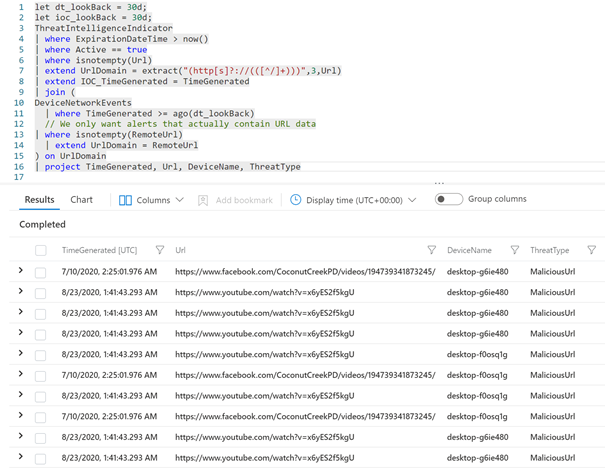The height and width of the screenshot is (468, 605).
Task: Check the last result row checkbox
Action: click(41, 459)
